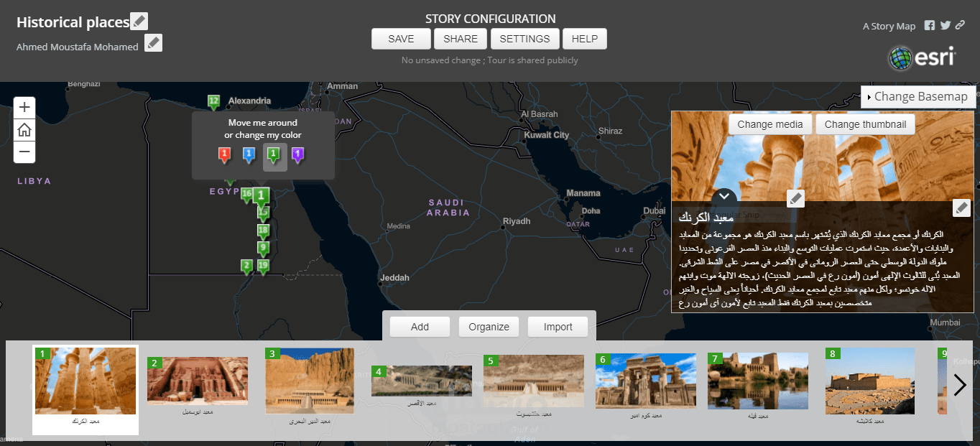Open the esri website via its logo

click(922, 57)
